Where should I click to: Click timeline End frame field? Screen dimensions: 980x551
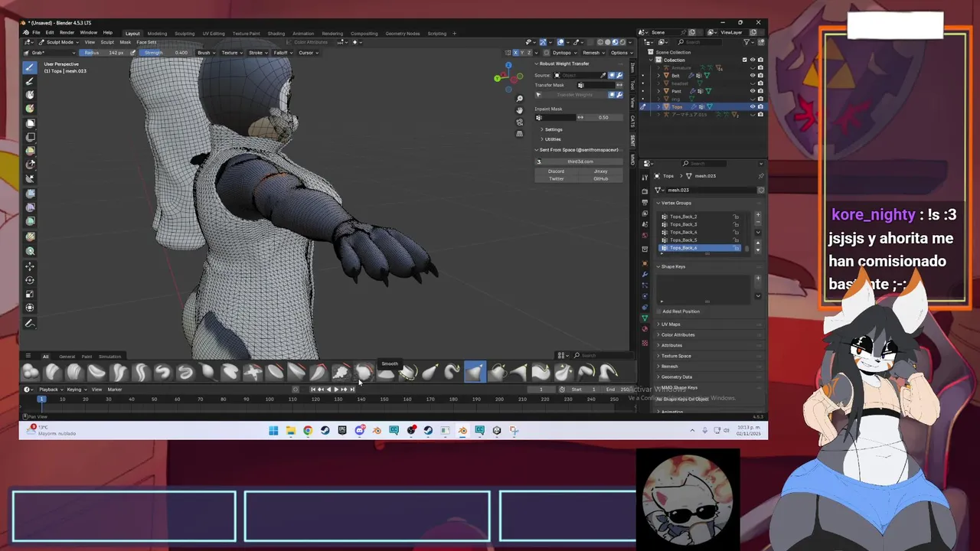pyautogui.click(x=618, y=390)
